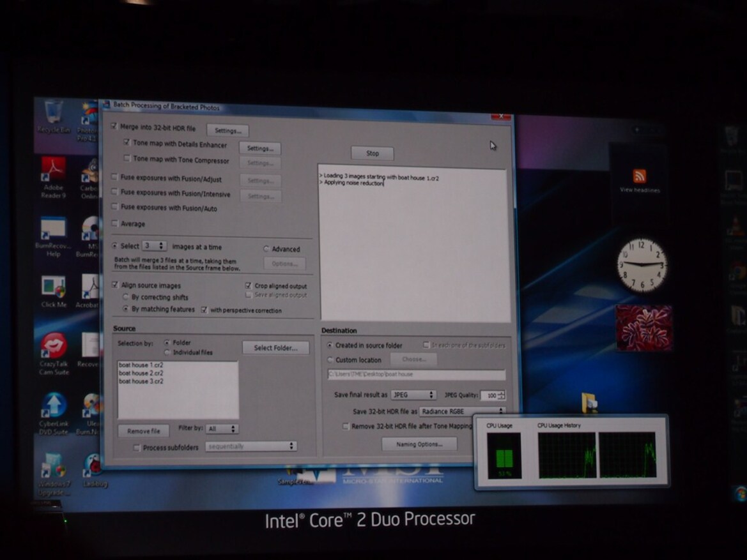The image size is (747, 560).
Task: Click the Stop button
Action: (x=373, y=153)
